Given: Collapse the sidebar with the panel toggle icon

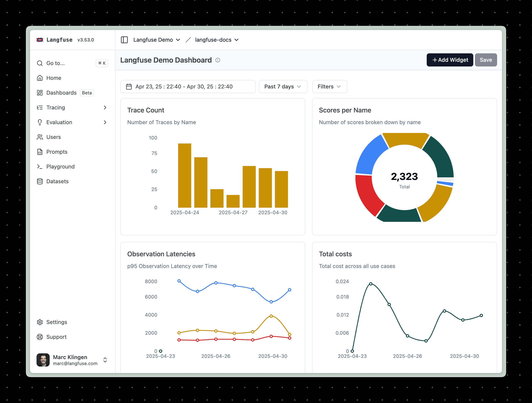Looking at the screenshot, I should coord(124,40).
